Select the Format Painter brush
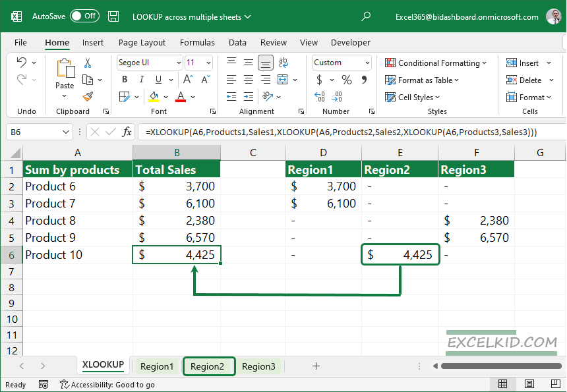This screenshot has width=567, height=392. tap(88, 96)
